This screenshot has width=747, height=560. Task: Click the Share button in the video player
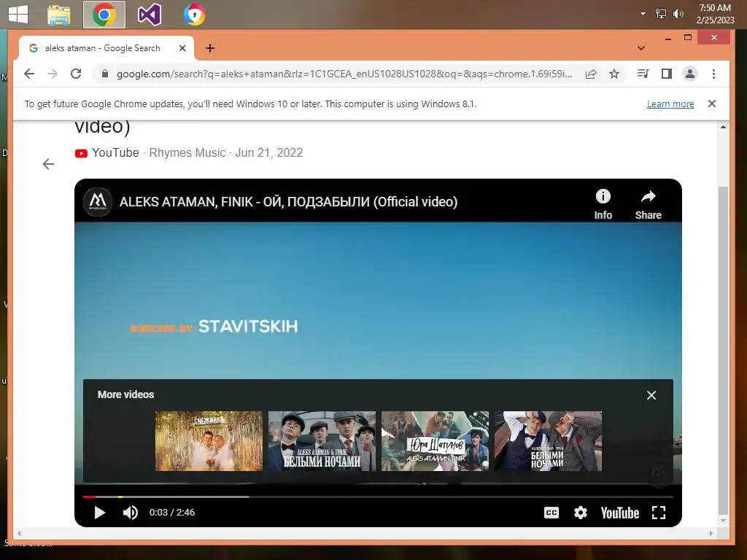(648, 205)
